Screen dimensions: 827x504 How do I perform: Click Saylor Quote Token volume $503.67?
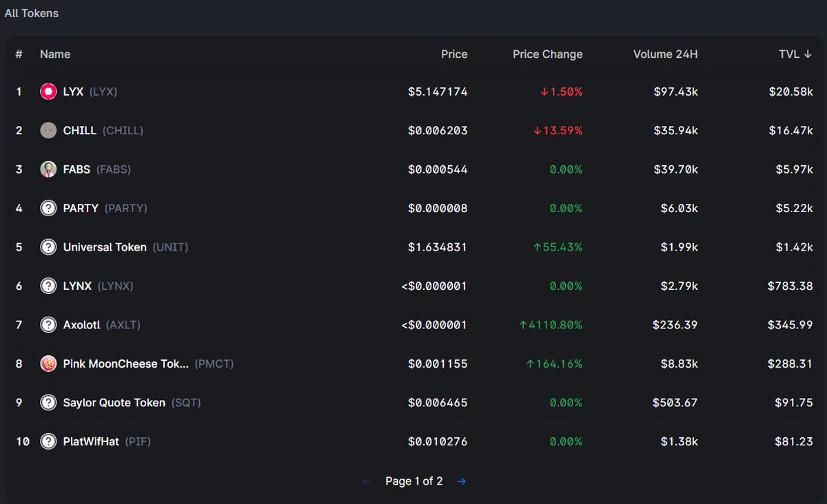(x=675, y=403)
